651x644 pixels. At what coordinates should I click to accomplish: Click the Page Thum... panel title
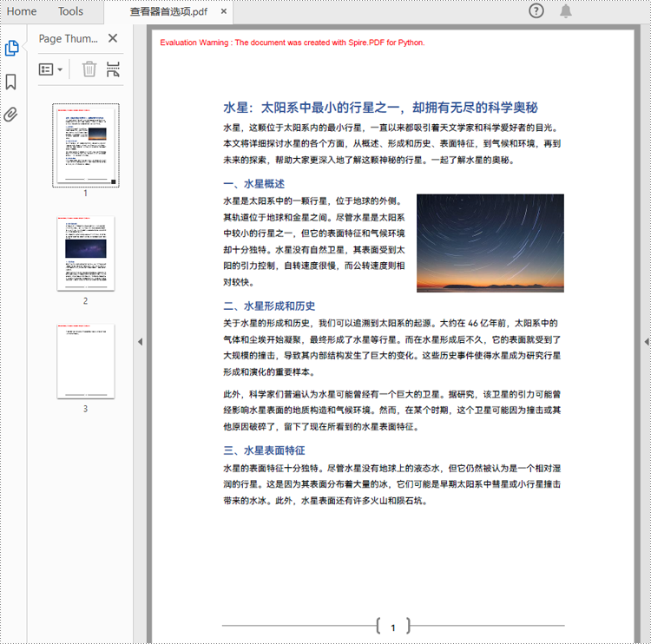68,38
